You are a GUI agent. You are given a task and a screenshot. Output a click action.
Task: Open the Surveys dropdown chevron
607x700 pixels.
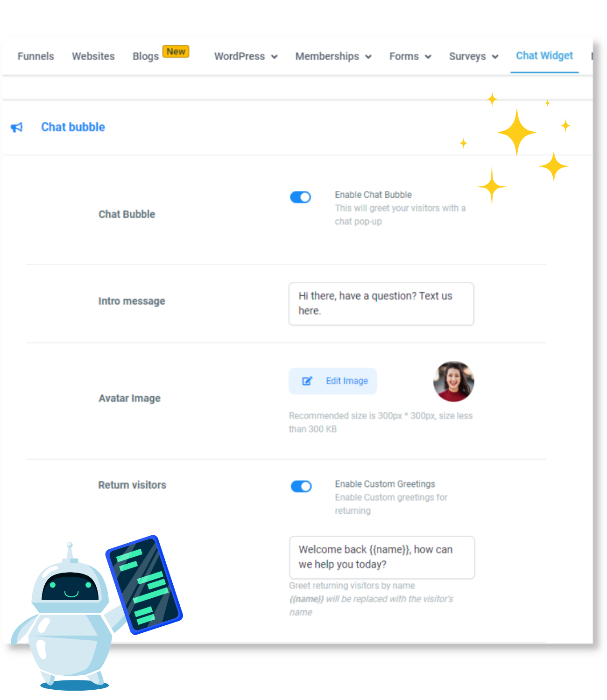click(495, 57)
